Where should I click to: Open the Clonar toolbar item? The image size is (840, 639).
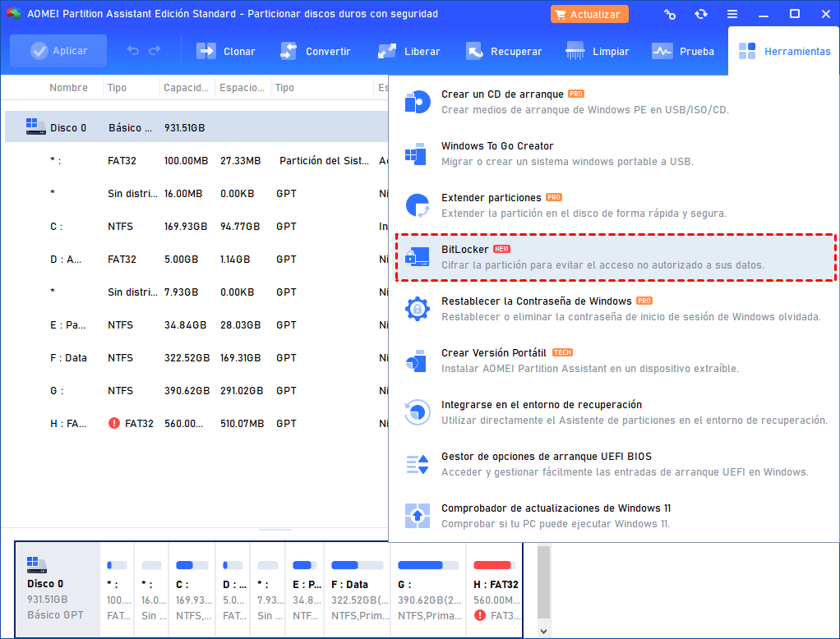(x=225, y=52)
